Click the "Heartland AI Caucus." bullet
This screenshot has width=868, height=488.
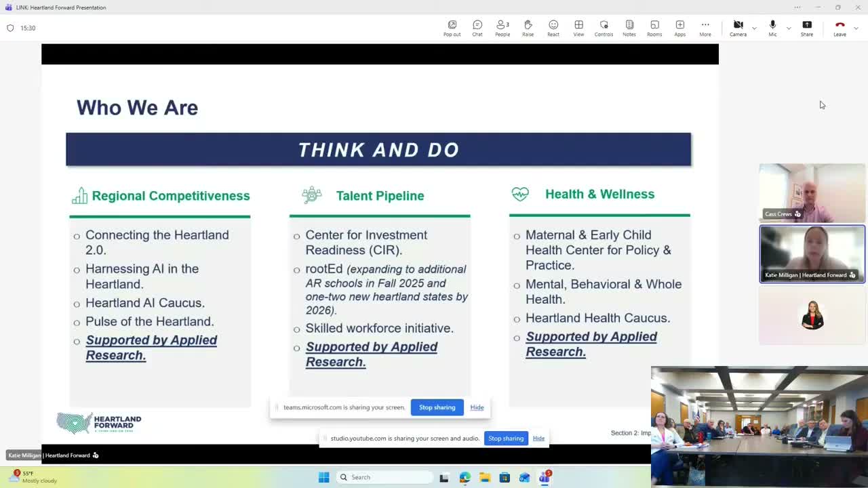pyautogui.click(x=145, y=303)
